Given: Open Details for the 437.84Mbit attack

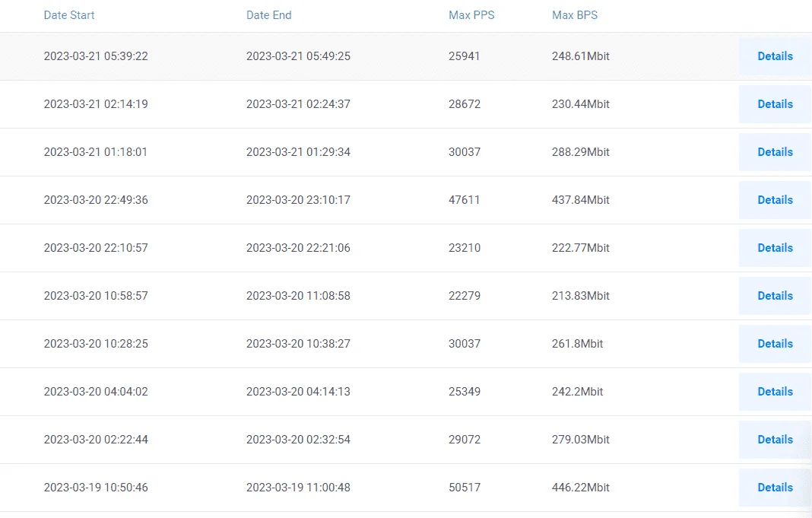Looking at the screenshot, I should (775, 200).
